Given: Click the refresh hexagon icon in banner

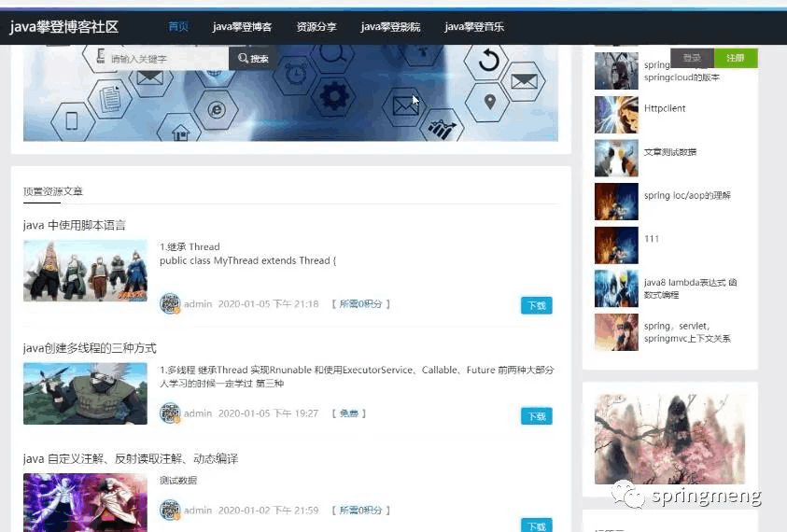Looking at the screenshot, I should pyautogui.click(x=488, y=62).
